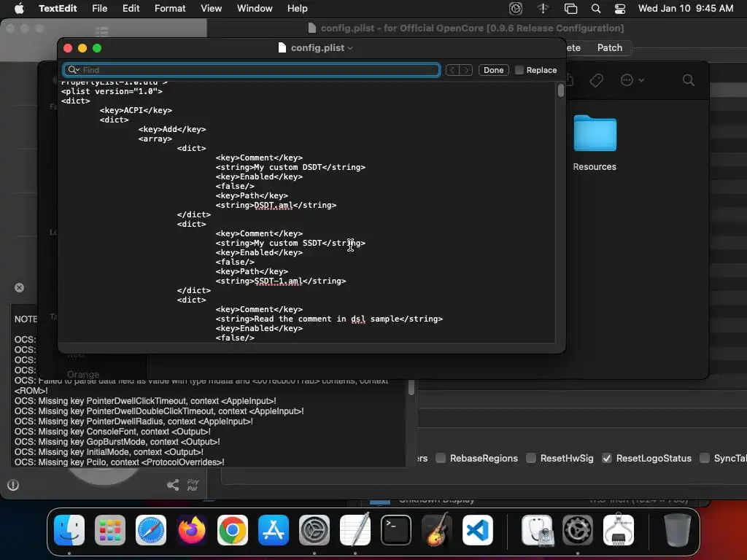This screenshot has height=560, width=747.
Task: Open the Window menu
Action: (x=255, y=9)
